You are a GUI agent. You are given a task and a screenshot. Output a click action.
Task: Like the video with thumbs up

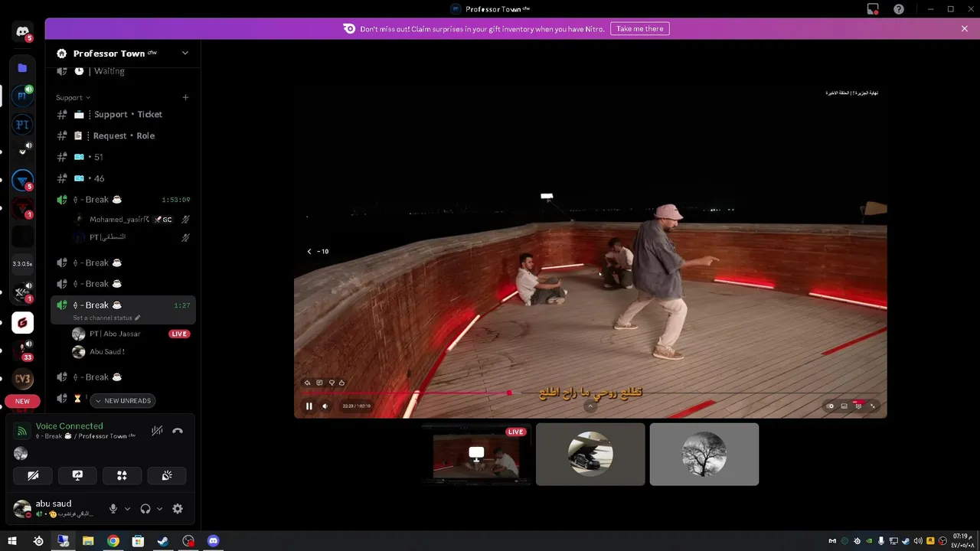[x=341, y=383]
